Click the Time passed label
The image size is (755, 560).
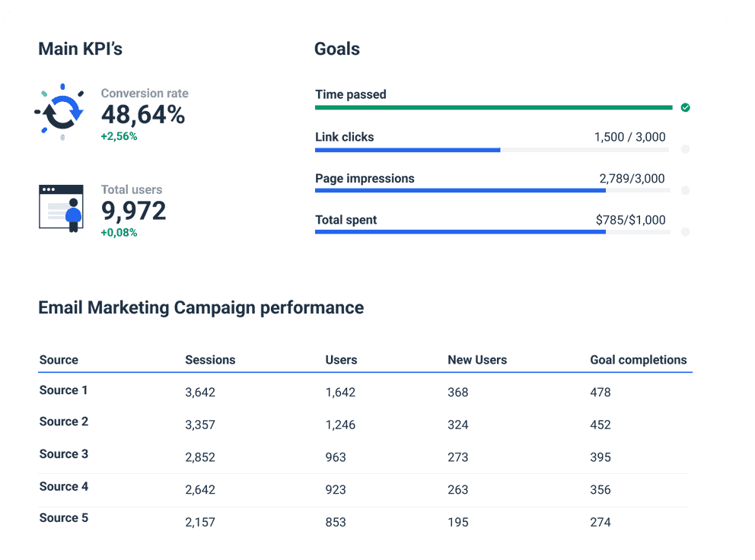351,94
